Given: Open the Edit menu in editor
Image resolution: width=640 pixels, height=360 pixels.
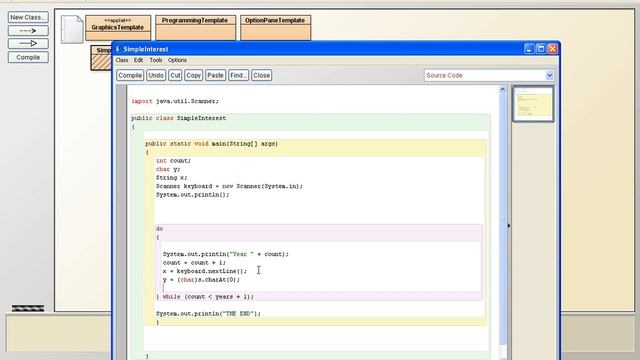Looking at the screenshot, I should coord(138,60).
